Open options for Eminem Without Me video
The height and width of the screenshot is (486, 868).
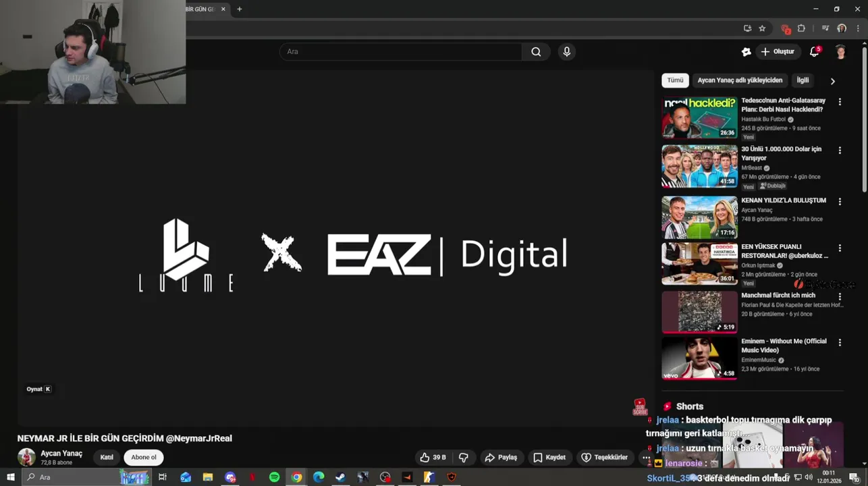click(840, 343)
